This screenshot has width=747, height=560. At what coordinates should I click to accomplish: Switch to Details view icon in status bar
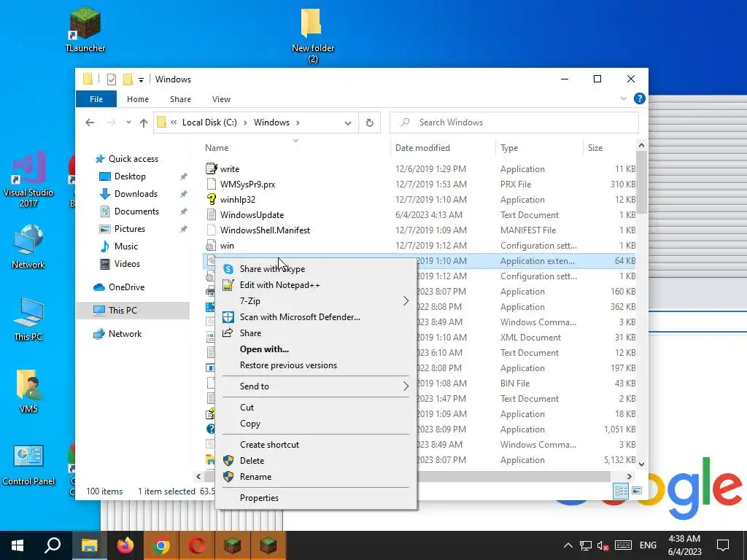tap(621, 491)
